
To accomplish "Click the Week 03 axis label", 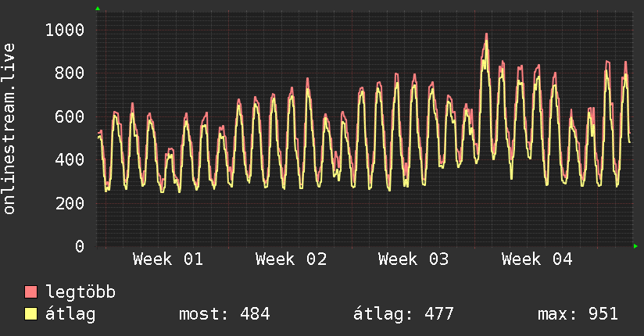I will click(413, 259).
